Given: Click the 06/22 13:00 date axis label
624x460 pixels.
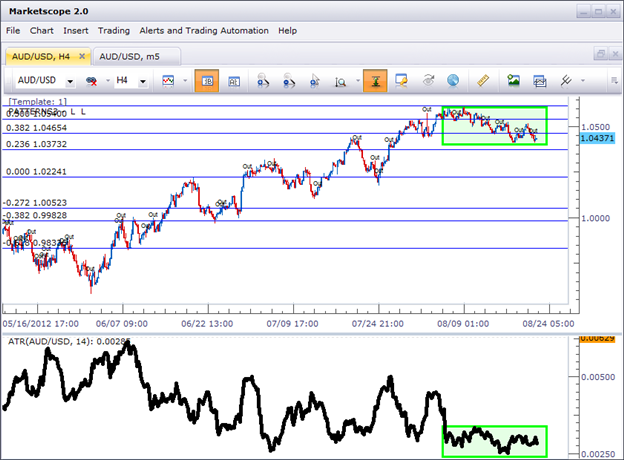Looking at the screenshot, I should [x=207, y=324].
